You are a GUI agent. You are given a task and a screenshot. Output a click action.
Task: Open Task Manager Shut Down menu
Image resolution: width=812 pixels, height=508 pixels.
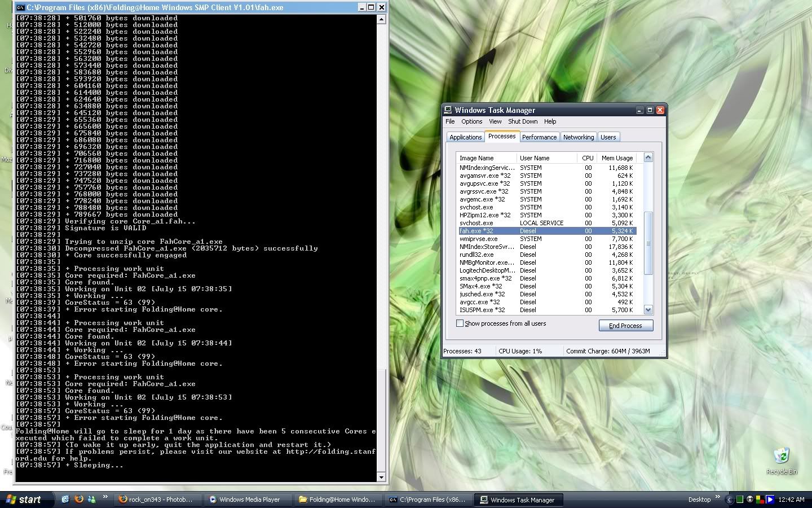pyautogui.click(x=523, y=121)
